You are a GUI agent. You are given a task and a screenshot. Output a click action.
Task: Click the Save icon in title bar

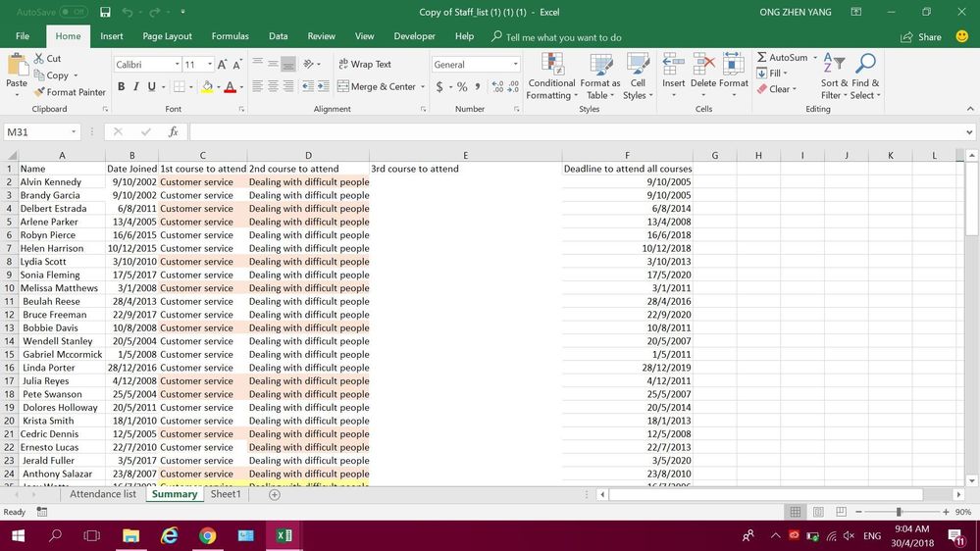coord(105,12)
